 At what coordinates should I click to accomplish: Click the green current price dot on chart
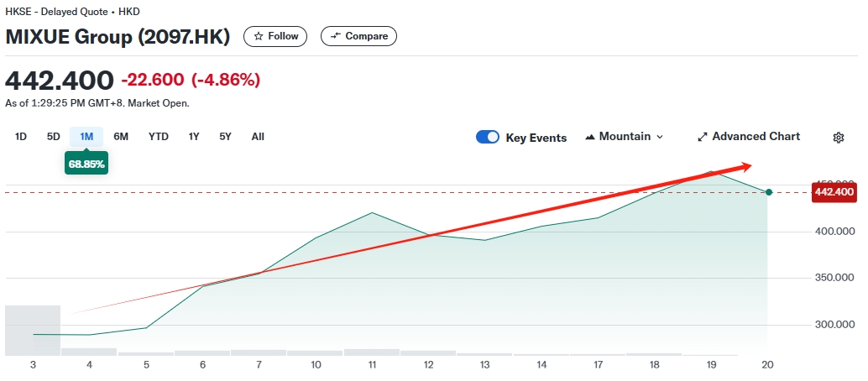point(769,192)
